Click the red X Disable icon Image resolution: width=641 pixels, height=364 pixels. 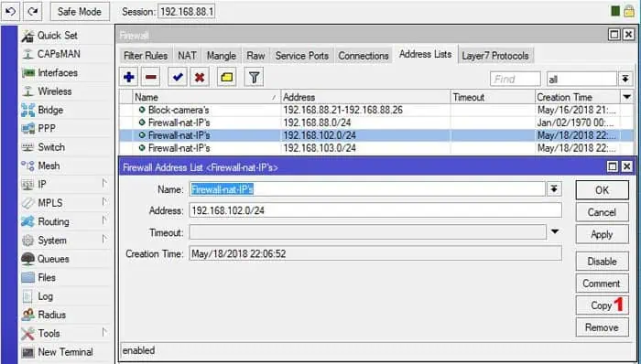coord(200,77)
